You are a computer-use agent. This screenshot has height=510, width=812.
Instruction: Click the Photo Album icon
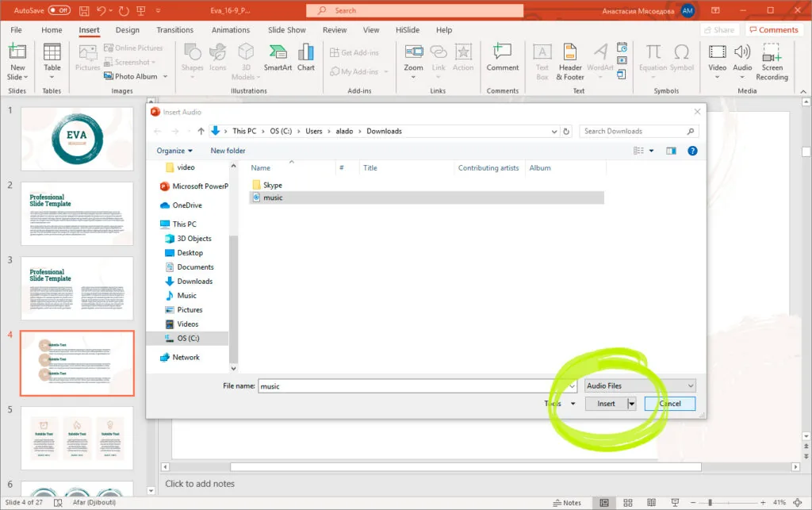point(108,76)
